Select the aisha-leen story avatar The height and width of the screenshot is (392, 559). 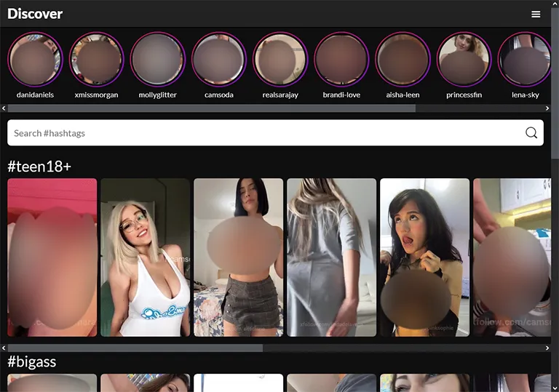pyautogui.click(x=403, y=60)
